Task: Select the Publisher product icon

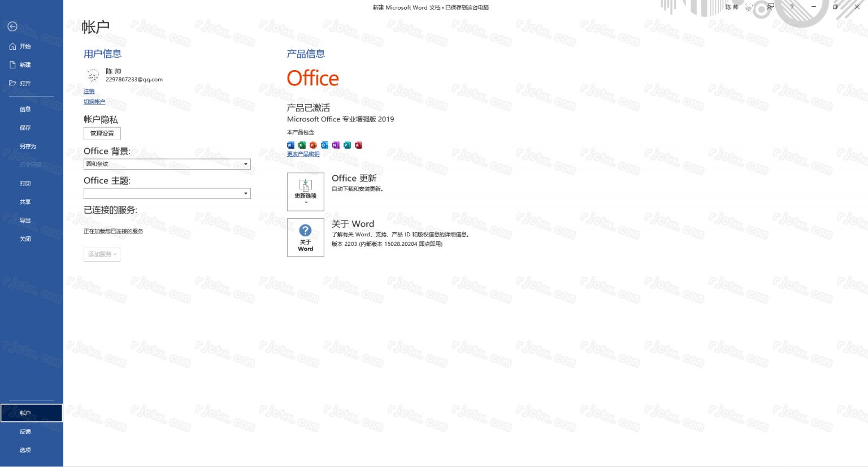Action: coord(347,145)
